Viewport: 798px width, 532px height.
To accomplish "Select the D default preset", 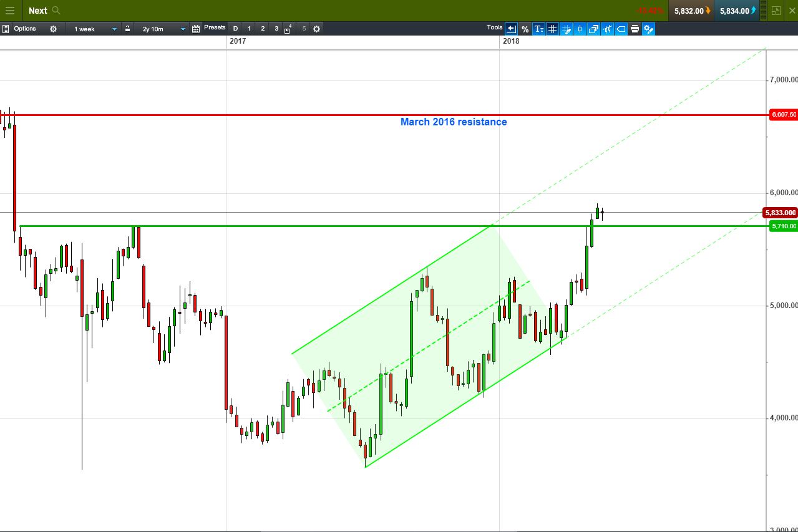I will tap(235, 29).
